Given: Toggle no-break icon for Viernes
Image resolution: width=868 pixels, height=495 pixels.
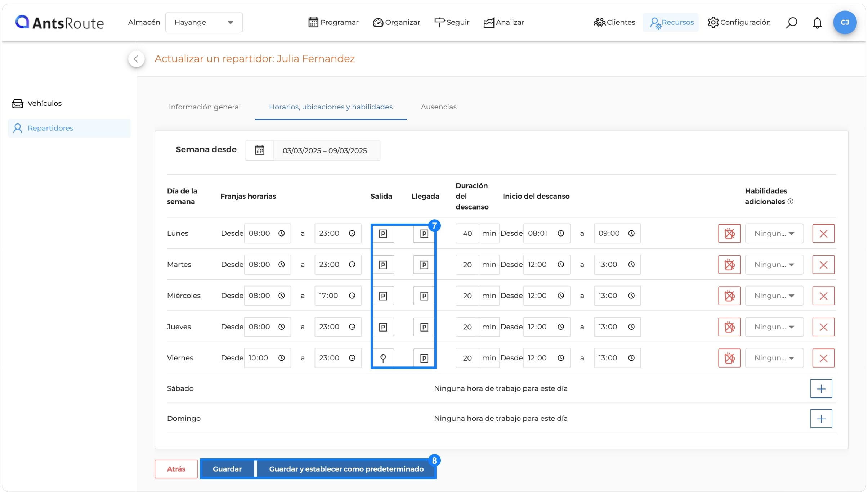Looking at the screenshot, I should 729,358.
